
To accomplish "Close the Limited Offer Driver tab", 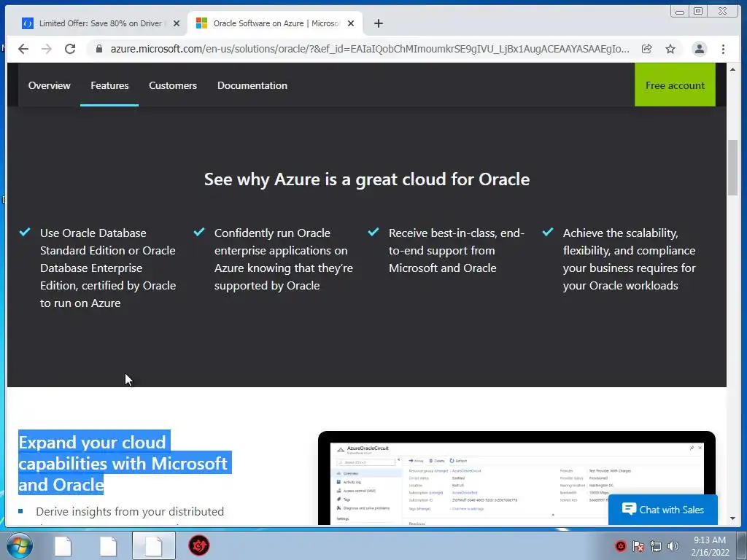I will click(177, 23).
